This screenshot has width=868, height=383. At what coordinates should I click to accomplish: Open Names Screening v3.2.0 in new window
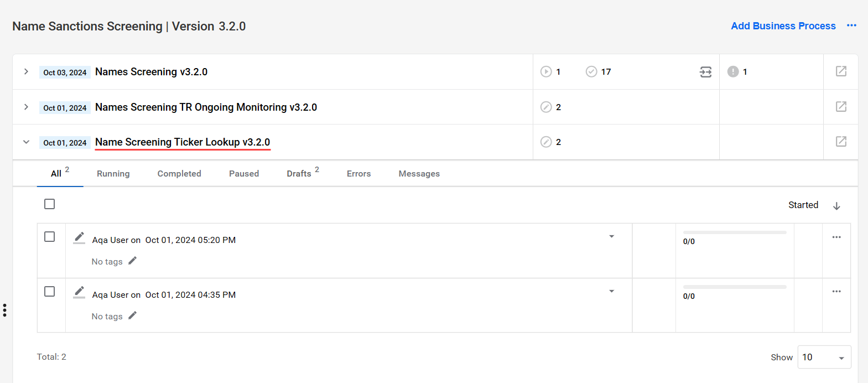click(841, 71)
